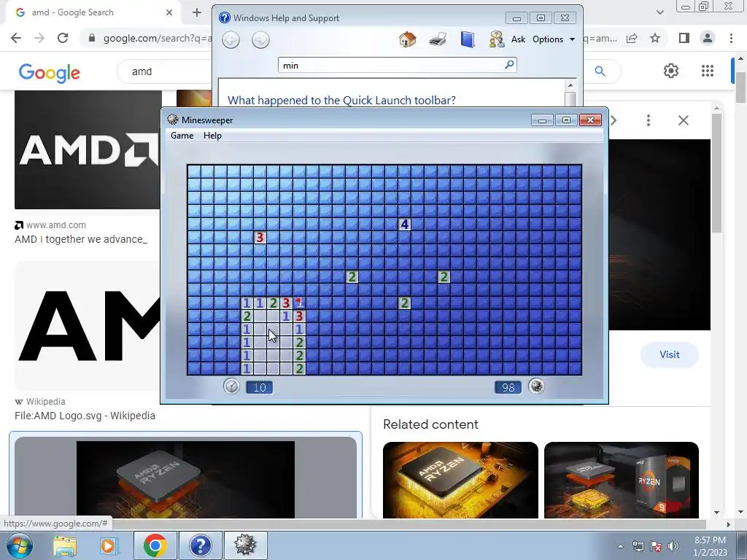This screenshot has width=747, height=560.
Task: Switch to Minesweeper in the taskbar
Action: tap(245, 545)
